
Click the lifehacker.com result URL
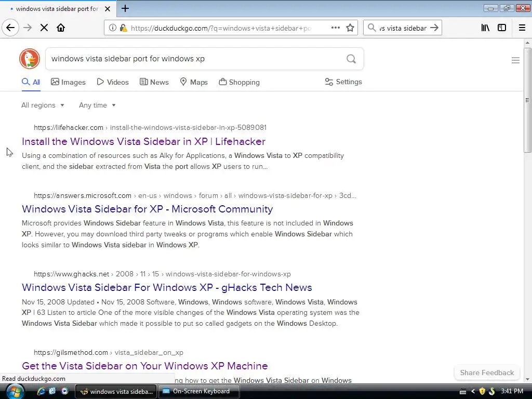coord(150,128)
